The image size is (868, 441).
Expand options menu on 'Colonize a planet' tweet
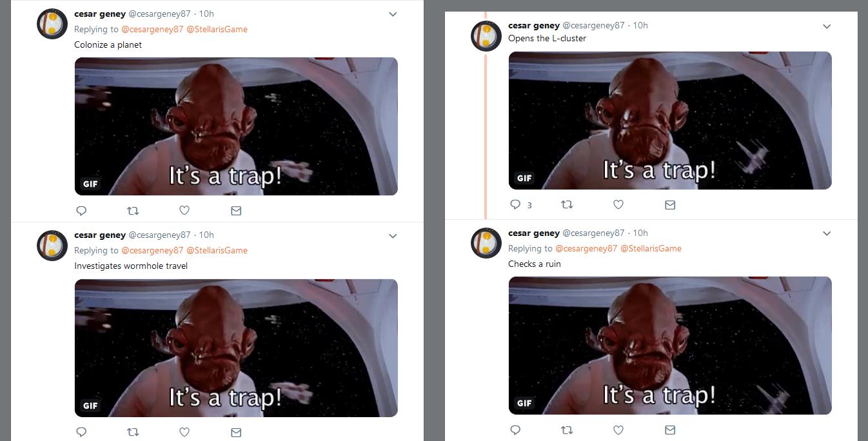pos(393,14)
